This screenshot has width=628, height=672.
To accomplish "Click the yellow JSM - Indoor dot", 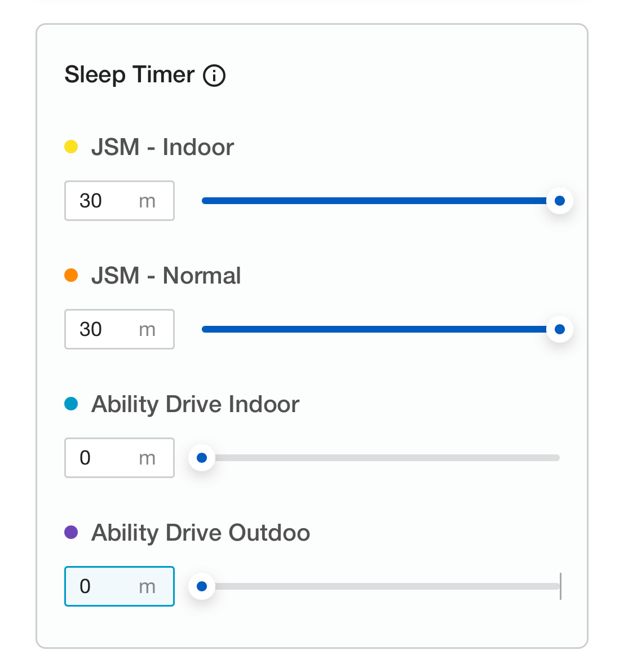I will point(71,147).
